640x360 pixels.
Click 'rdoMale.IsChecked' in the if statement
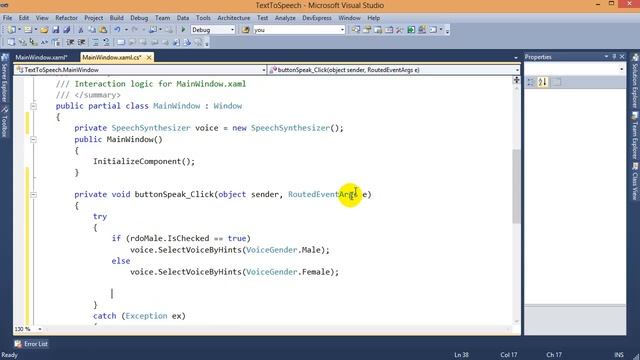[169, 238]
